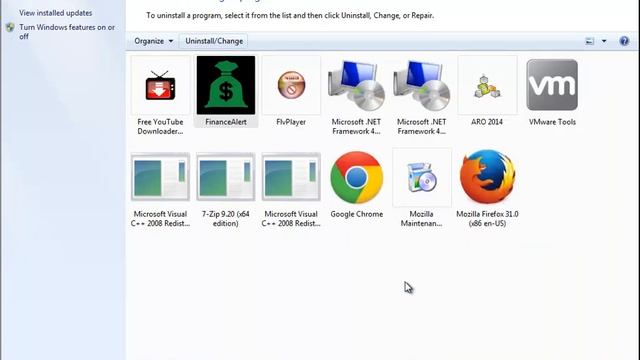The width and height of the screenshot is (640, 360).
Task: Click the Mozilla Firefox 31.0 name label
Action: (487, 218)
